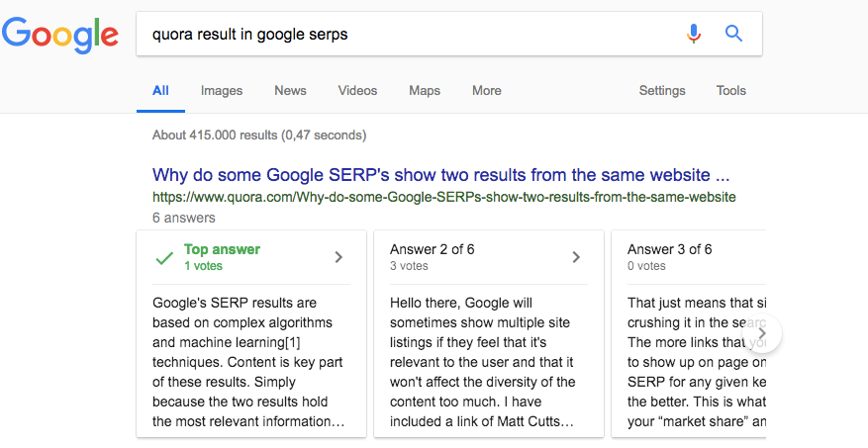
Task: Open the More search categories dropdown
Action: pos(486,90)
